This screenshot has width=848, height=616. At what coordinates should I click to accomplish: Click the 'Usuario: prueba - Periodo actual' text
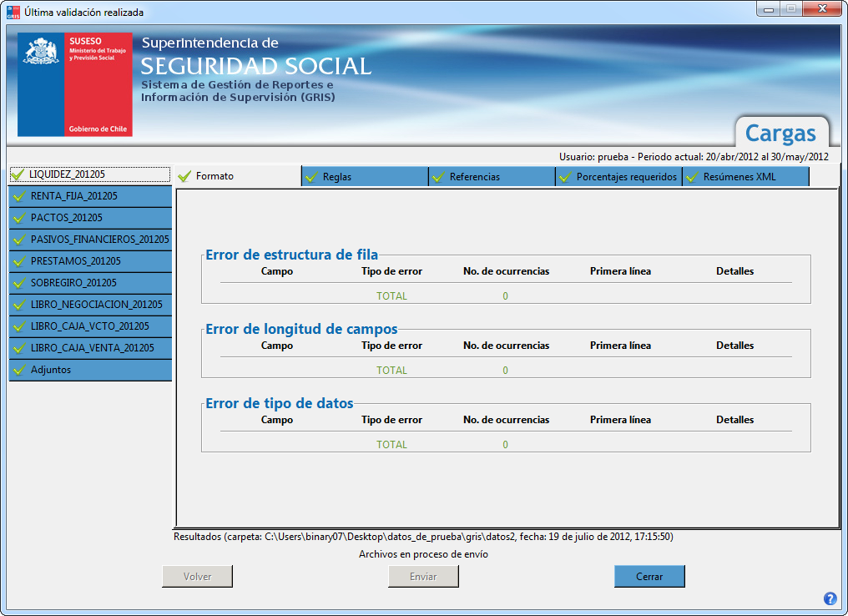coord(694,157)
